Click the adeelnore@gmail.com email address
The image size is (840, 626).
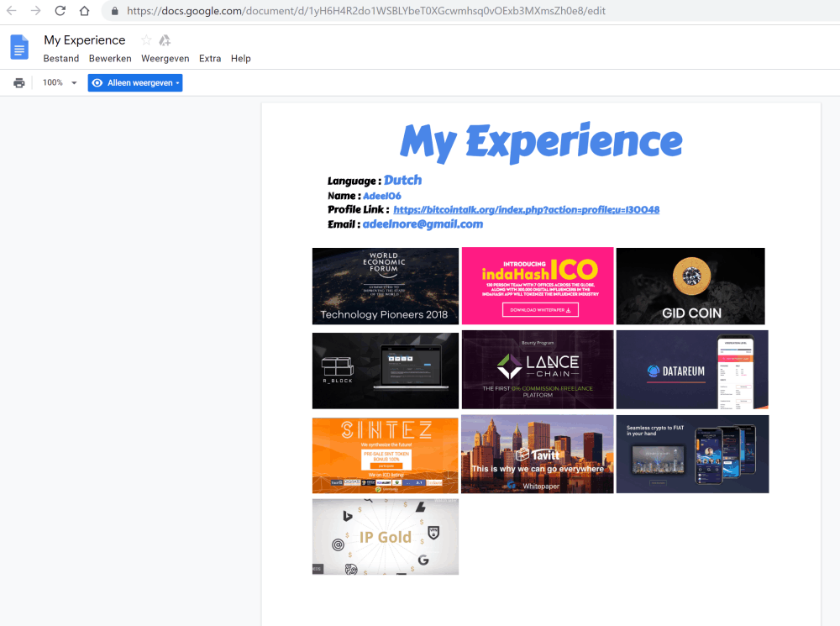pos(423,224)
